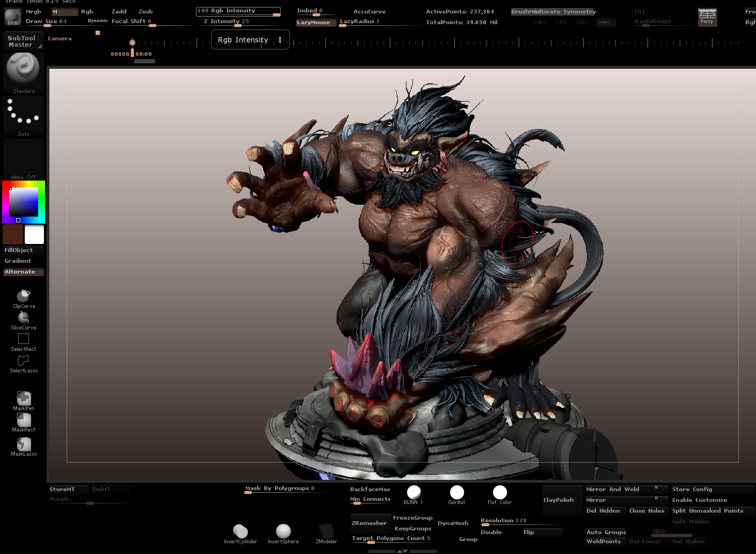
Task: Apply the BLINN 1 material
Action: click(413, 495)
